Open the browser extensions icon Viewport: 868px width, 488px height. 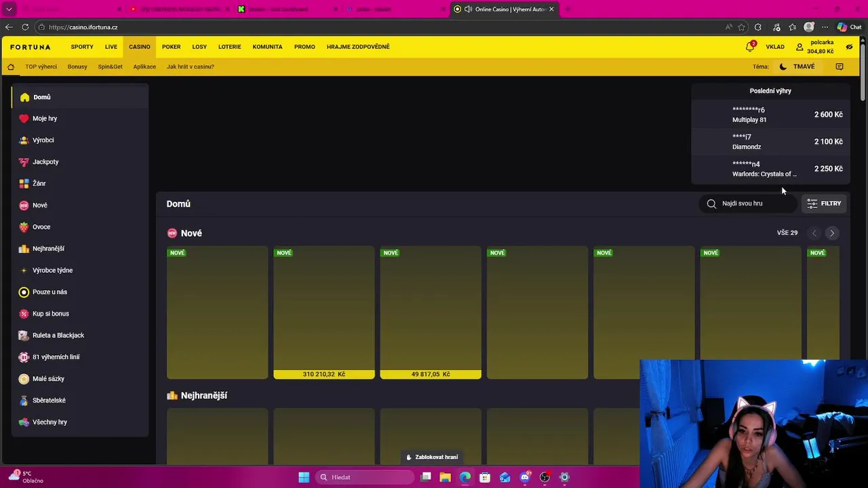[x=758, y=27]
